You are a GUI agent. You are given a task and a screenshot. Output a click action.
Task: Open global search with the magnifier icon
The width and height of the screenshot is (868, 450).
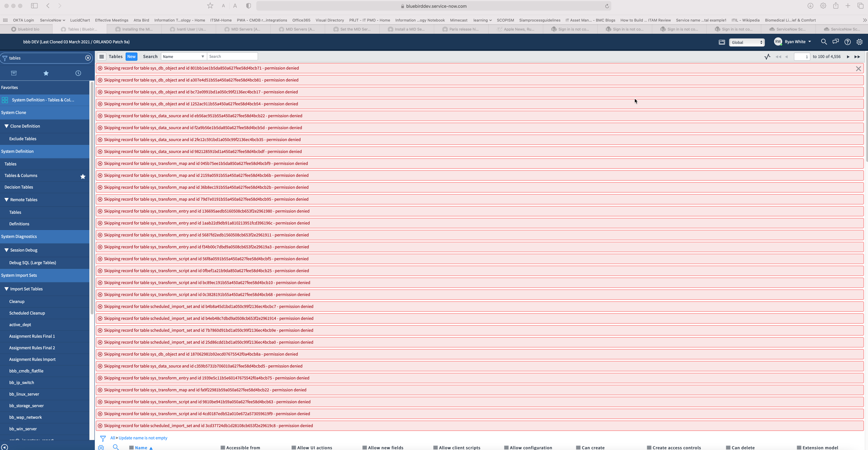coord(824,42)
